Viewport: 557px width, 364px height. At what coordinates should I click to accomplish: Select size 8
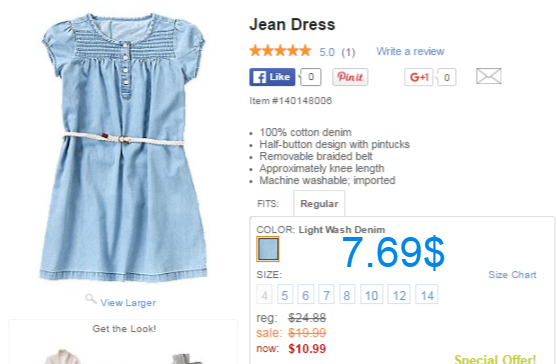347,294
